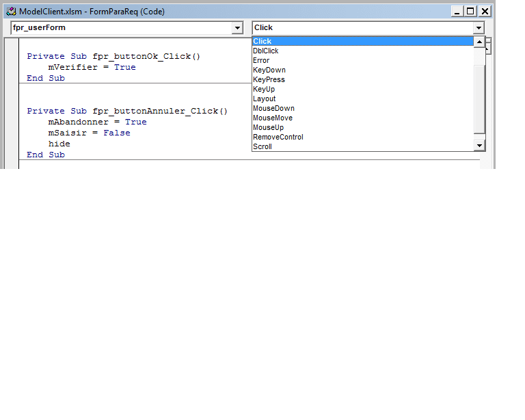
Task: Close the FormParaReq code window
Action: click(485, 12)
